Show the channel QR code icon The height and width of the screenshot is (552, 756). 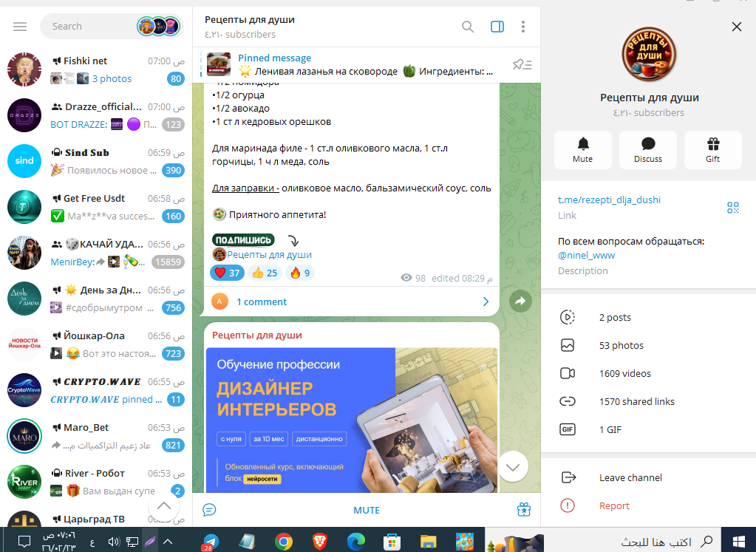click(733, 208)
